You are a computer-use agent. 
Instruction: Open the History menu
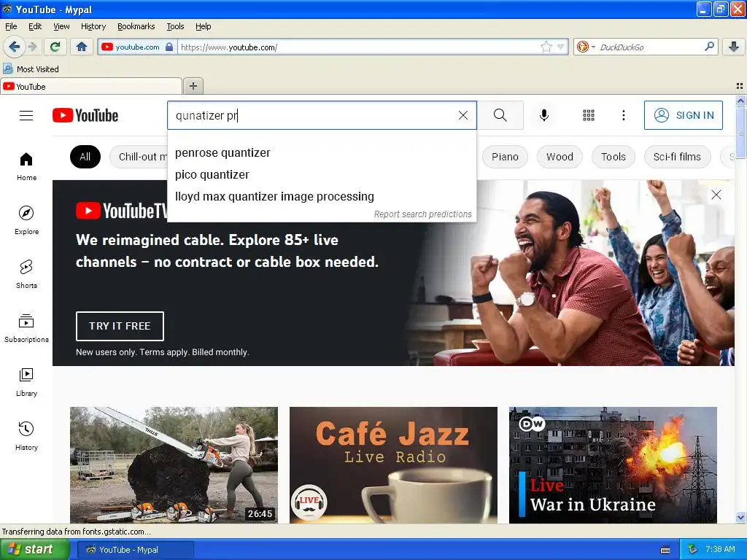point(93,26)
